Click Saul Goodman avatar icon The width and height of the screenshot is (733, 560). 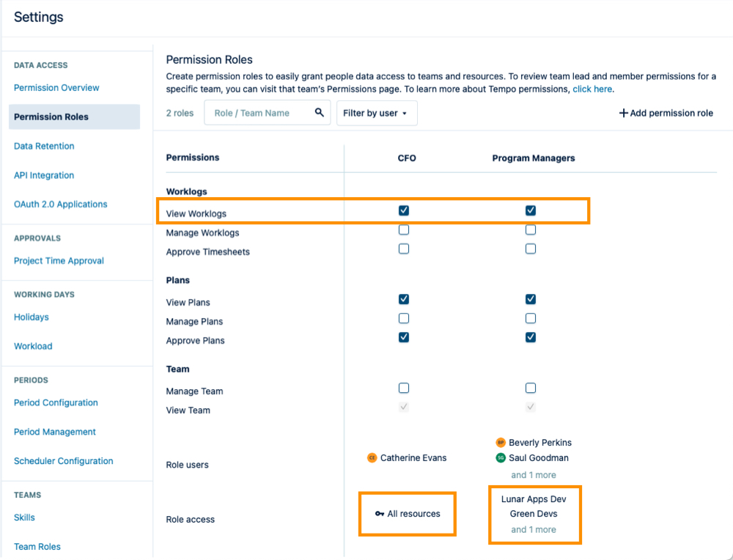(x=501, y=457)
